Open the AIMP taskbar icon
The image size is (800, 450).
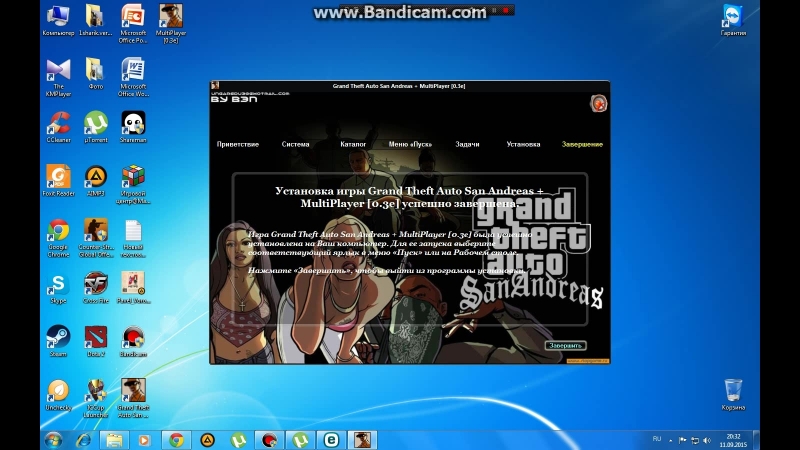(207, 440)
